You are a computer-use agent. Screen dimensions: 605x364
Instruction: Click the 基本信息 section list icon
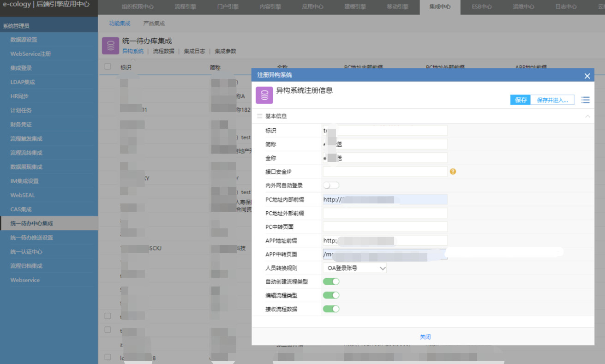click(260, 116)
